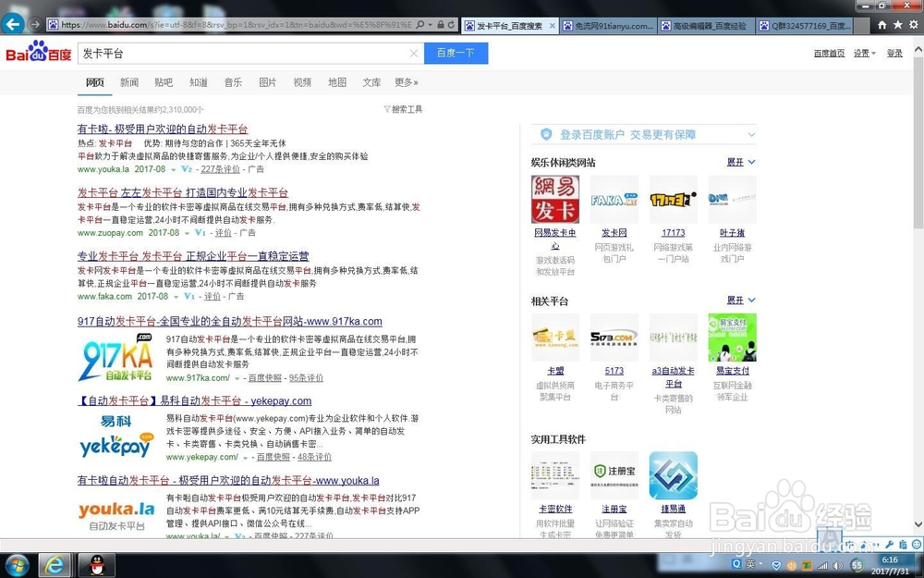
Task: Click the 917KA logo image
Action: coord(116,357)
